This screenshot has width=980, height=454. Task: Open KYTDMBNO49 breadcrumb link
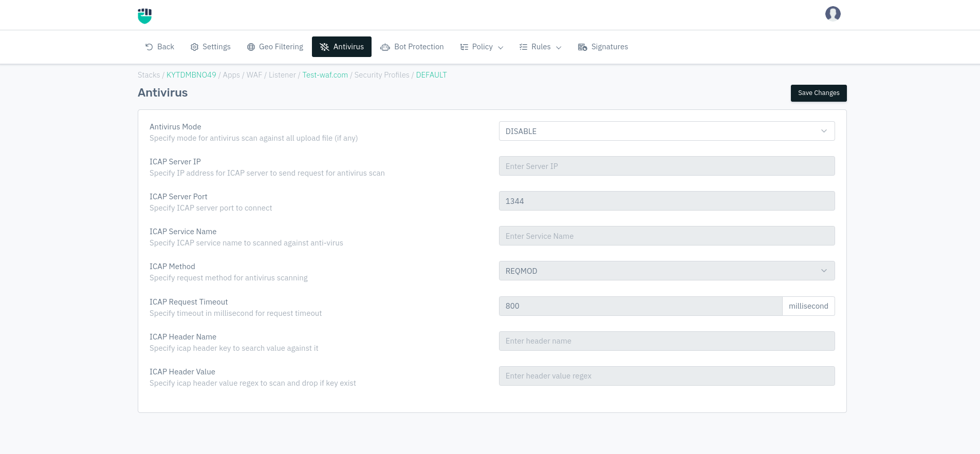[x=191, y=75]
